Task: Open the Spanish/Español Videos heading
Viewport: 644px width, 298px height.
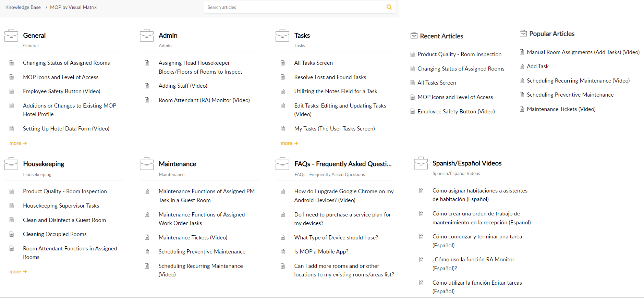Action: coord(467,163)
